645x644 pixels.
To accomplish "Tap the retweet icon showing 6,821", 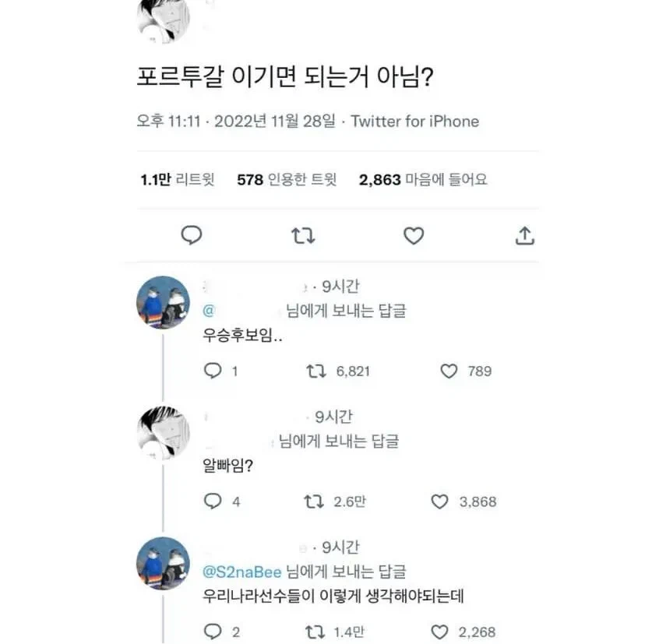I will click(x=315, y=371).
